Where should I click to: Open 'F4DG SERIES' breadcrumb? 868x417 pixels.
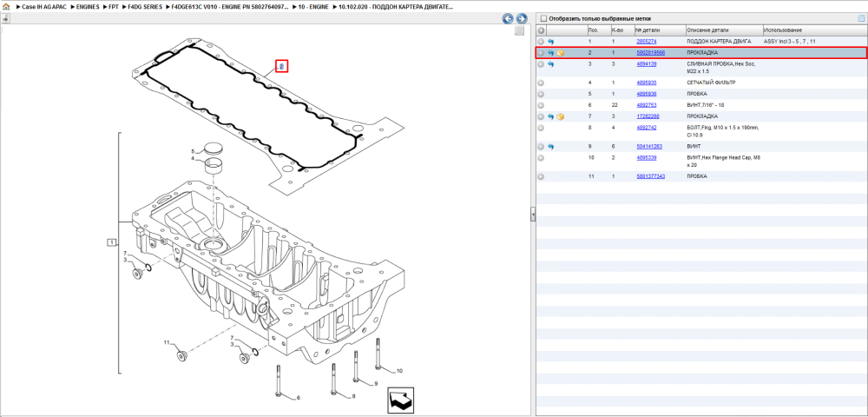pos(145,9)
